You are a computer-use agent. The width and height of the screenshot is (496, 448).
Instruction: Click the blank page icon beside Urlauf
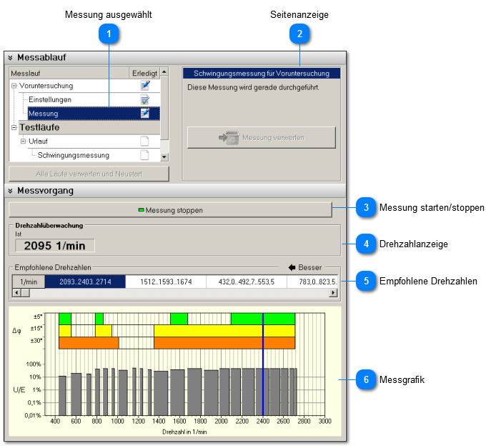coord(144,141)
